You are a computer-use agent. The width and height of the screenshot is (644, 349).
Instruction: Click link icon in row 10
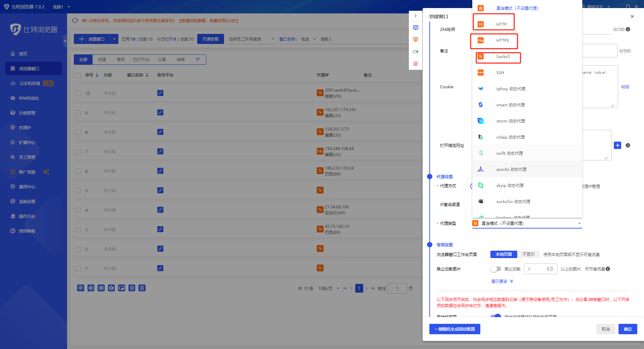[160, 93]
